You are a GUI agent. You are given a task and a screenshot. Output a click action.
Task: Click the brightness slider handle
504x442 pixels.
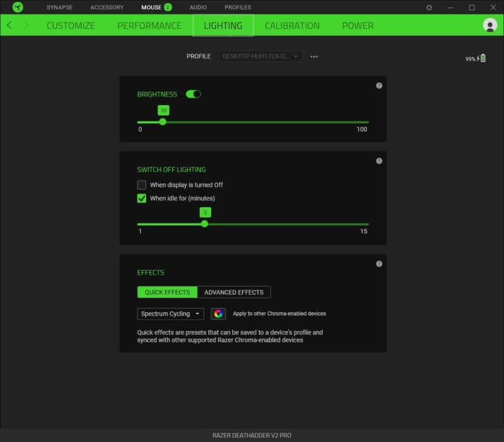tap(163, 122)
